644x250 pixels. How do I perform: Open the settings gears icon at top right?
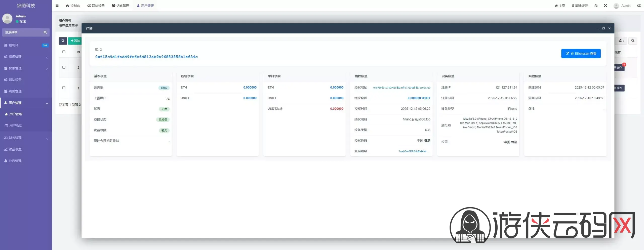tap(639, 6)
